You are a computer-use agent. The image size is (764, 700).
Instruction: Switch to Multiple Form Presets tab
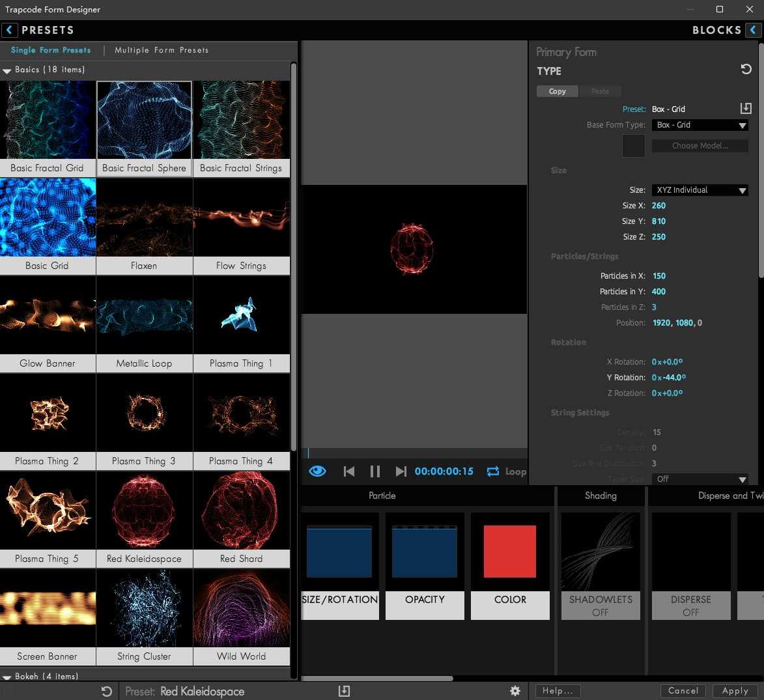[x=162, y=49]
